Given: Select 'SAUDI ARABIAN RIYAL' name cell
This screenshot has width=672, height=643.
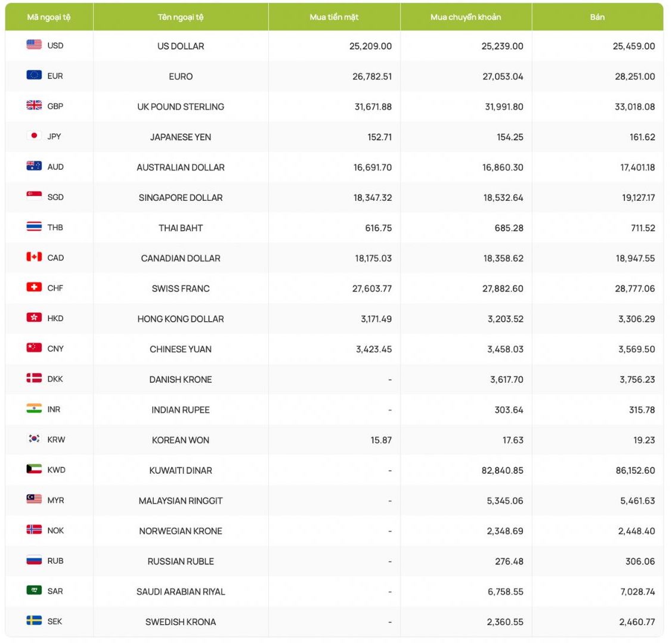Looking at the screenshot, I should 181,592.
